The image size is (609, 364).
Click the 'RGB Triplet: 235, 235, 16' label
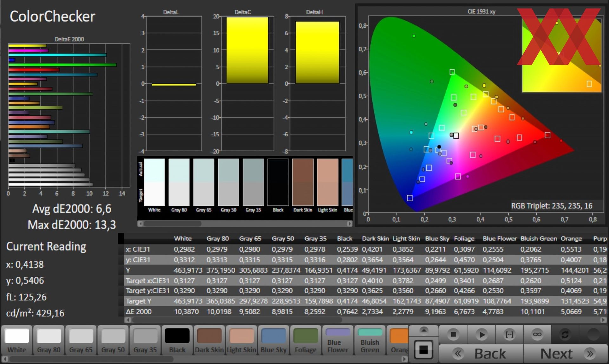[552, 206]
